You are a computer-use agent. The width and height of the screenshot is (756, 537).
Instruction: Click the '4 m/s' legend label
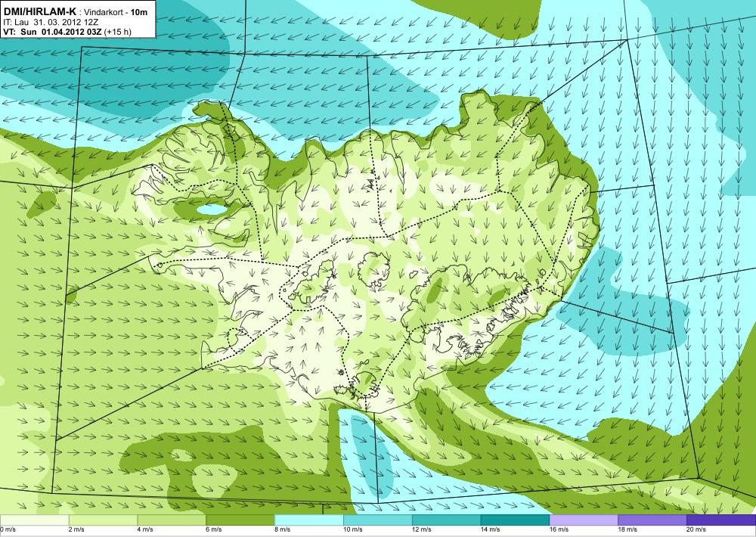146,529
